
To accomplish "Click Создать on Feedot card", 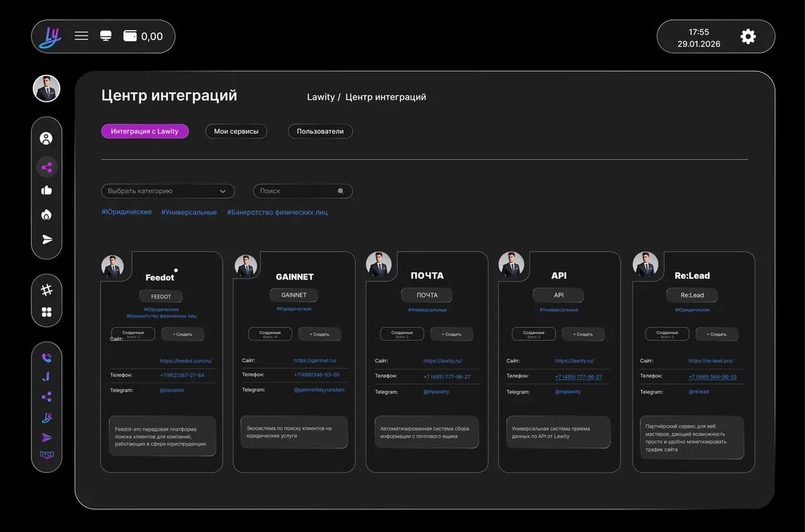I will 182,334.
